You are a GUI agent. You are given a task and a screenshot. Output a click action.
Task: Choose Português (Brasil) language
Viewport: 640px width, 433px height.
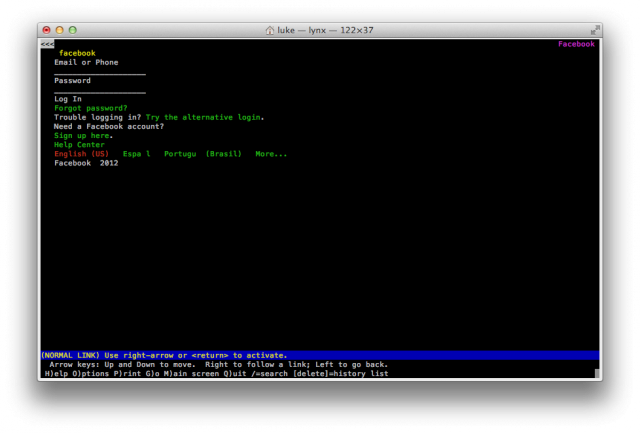(203, 154)
